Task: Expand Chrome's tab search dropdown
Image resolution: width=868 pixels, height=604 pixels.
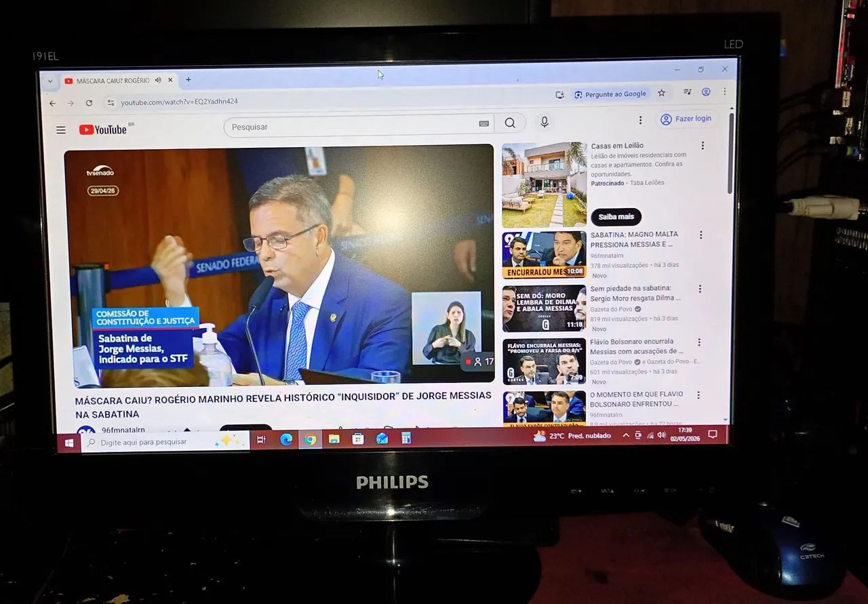Action: [x=50, y=81]
